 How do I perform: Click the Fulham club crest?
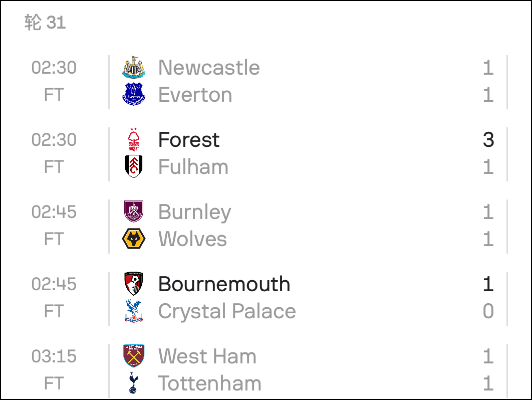pos(134,166)
